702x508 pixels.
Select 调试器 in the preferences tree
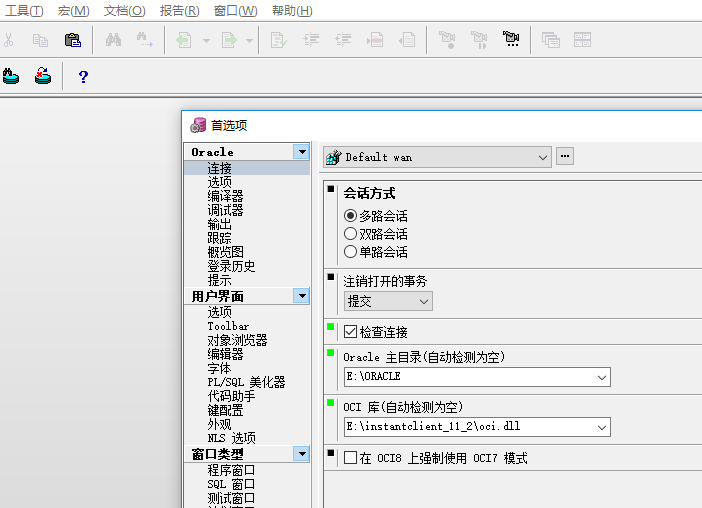click(x=225, y=210)
